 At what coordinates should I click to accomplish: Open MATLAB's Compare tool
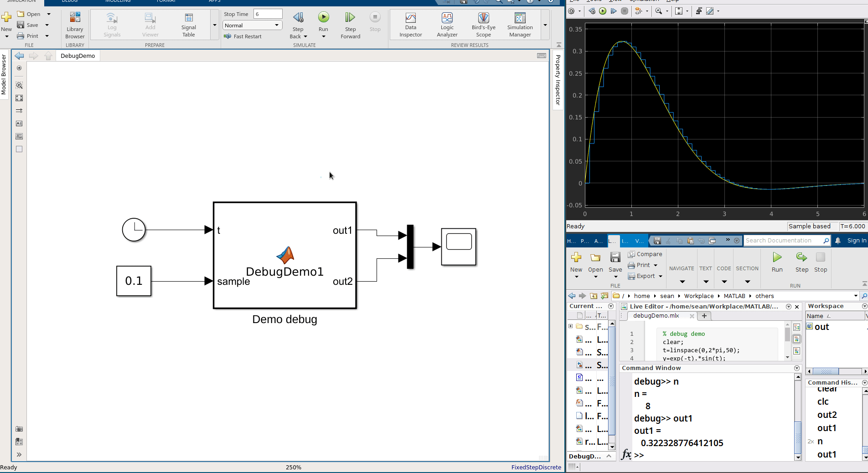(644, 254)
